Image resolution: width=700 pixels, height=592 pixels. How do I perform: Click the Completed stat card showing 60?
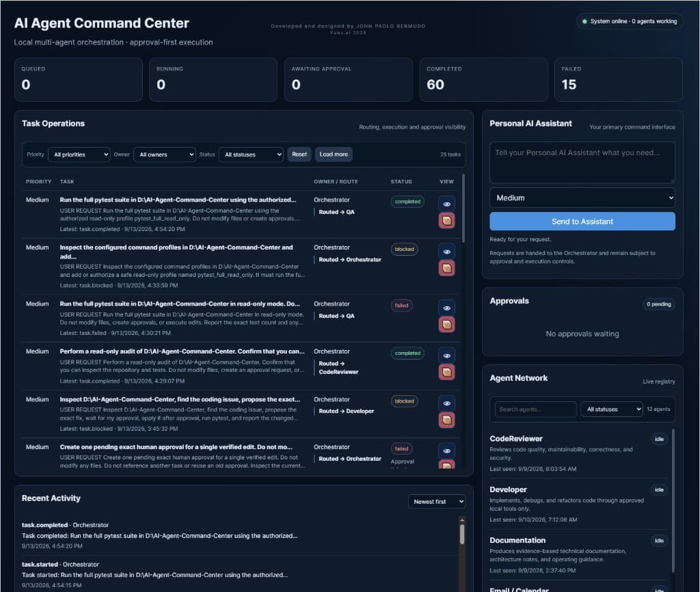(483, 79)
